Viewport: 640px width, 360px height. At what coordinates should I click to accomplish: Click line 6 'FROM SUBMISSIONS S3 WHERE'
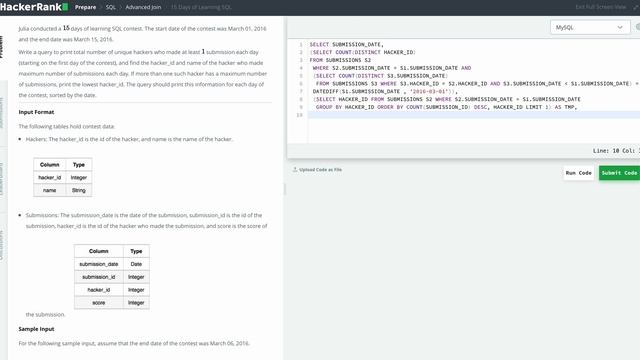point(356,84)
